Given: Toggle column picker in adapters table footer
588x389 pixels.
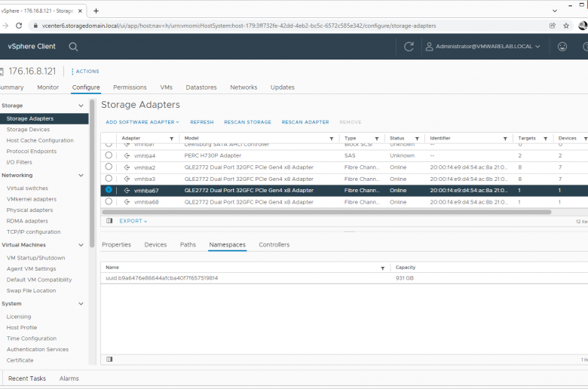Looking at the screenshot, I should (x=109, y=221).
